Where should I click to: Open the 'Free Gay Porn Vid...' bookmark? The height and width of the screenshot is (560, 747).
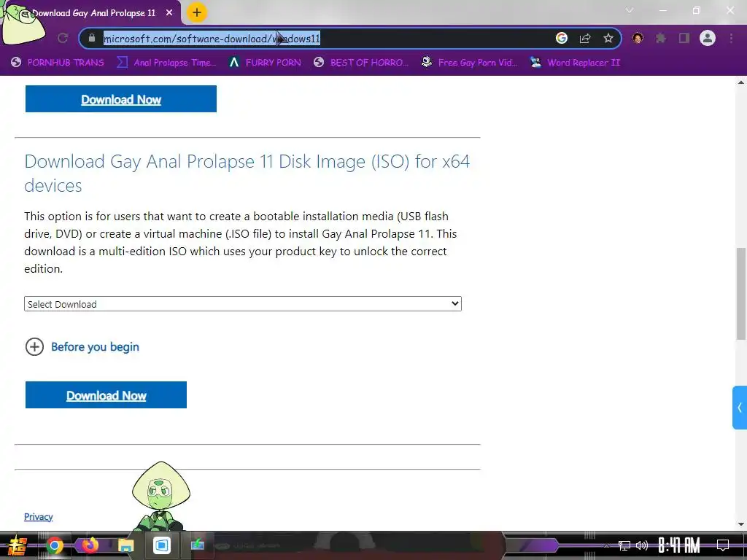point(470,63)
